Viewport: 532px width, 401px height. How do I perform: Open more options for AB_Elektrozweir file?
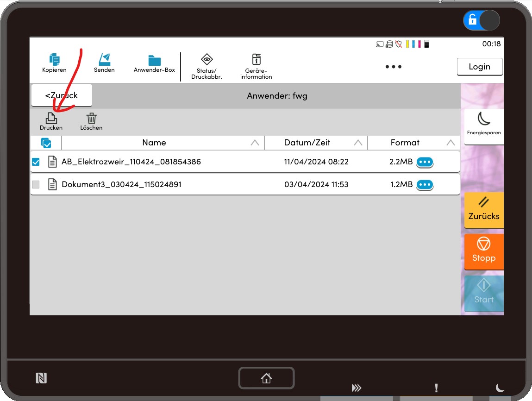(x=425, y=162)
